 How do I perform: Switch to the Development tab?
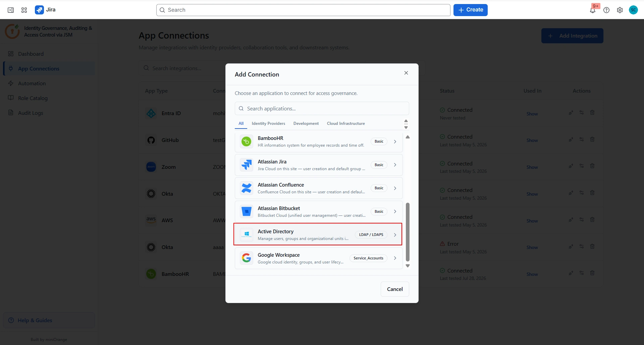tap(306, 124)
